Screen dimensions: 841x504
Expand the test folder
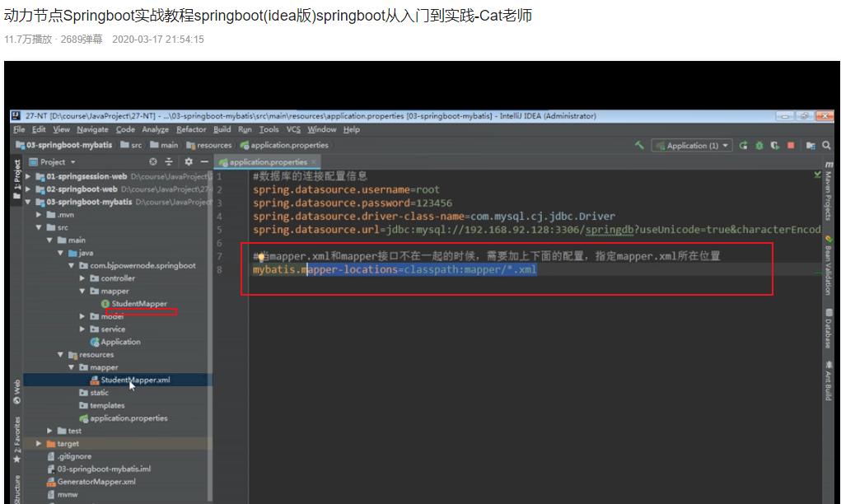(49, 431)
